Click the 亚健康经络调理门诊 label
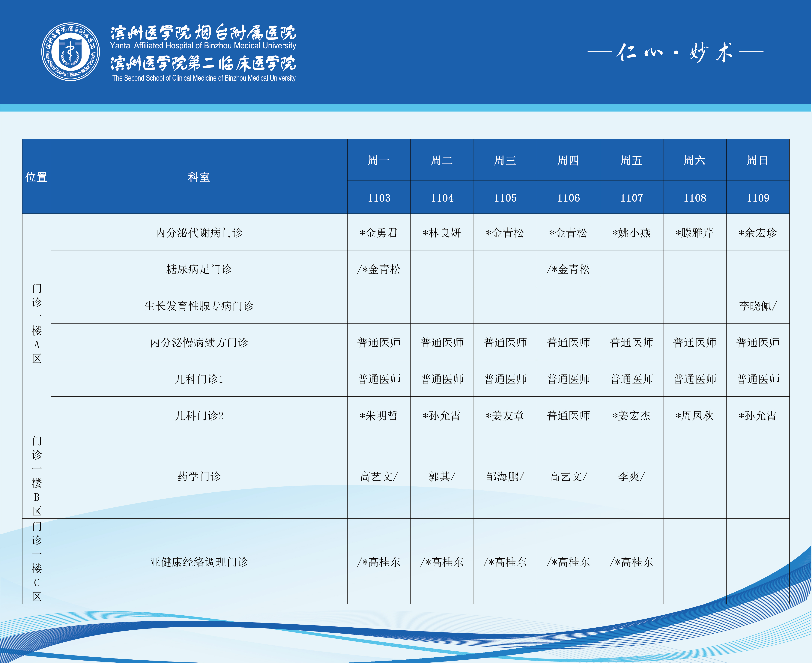Image resolution: width=812 pixels, height=663 pixels. tap(199, 562)
